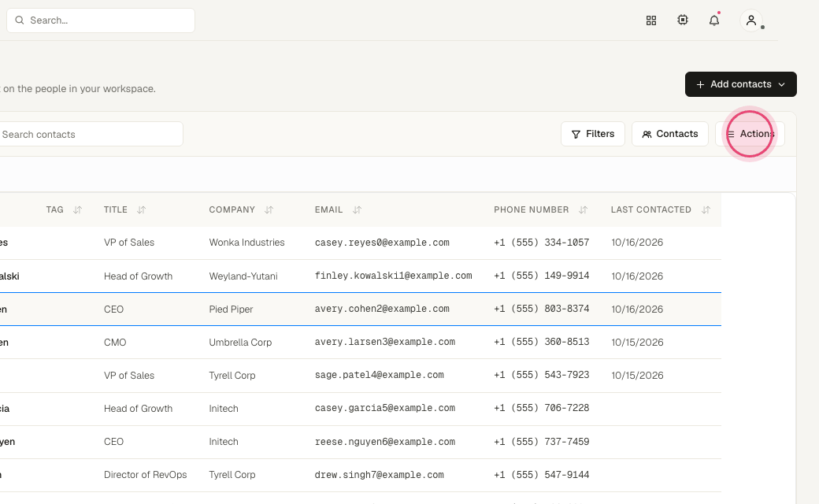Open the Actions menu button
This screenshot has height=504, width=819.
[x=750, y=134]
